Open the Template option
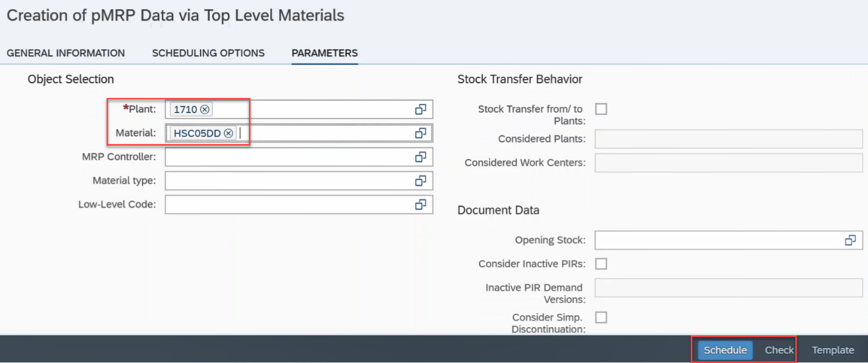Viewport: 868px width, 363px height. click(x=833, y=350)
